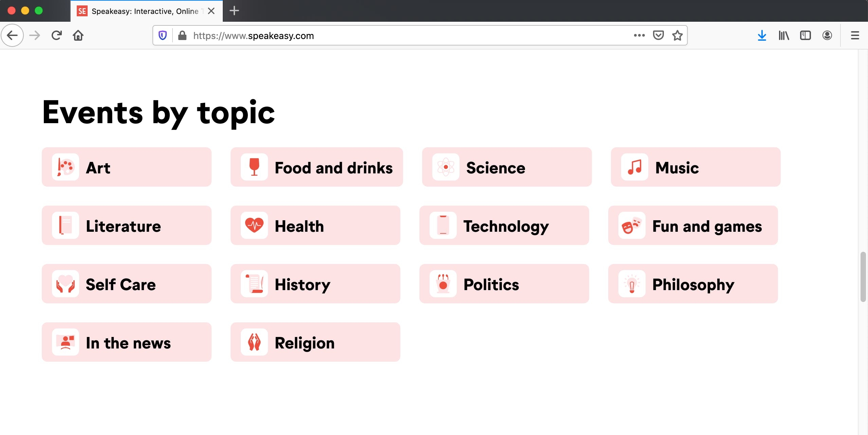
Task: Open the Politics topic card
Action: [504, 284]
